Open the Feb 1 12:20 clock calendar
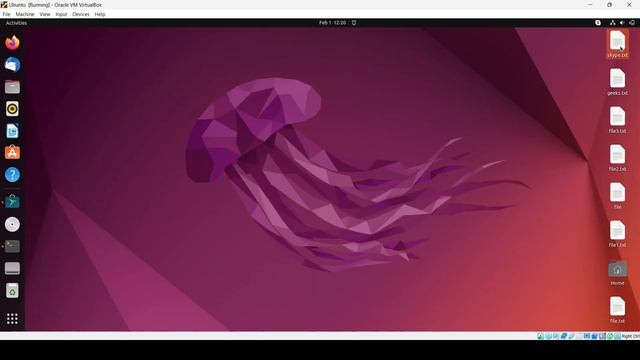This screenshot has height=360, width=640. (332, 23)
